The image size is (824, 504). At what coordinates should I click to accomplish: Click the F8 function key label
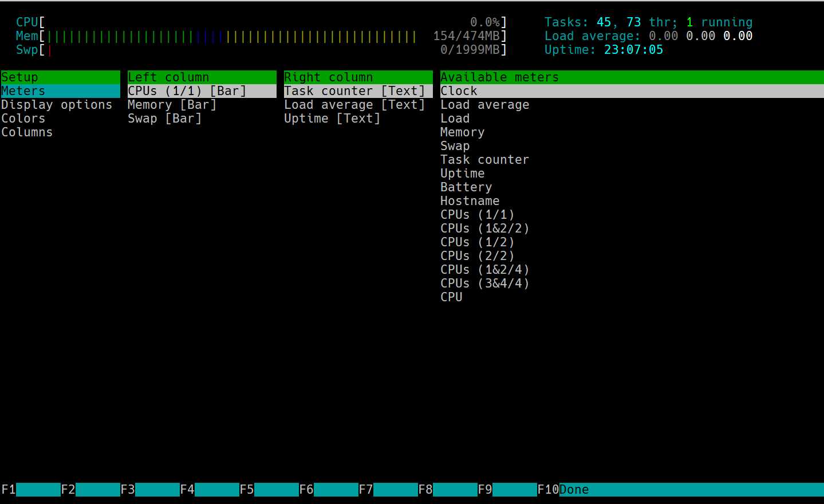point(425,490)
